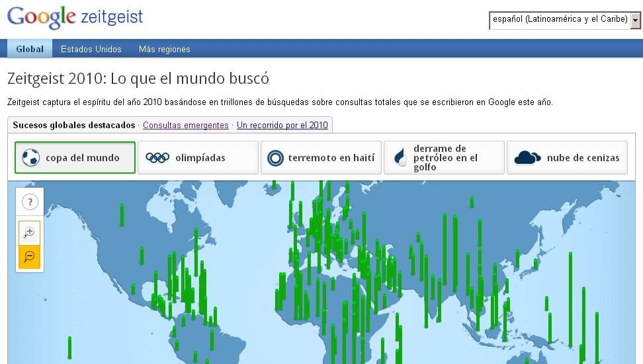Open the Consultas emergentes link

(186, 125)
